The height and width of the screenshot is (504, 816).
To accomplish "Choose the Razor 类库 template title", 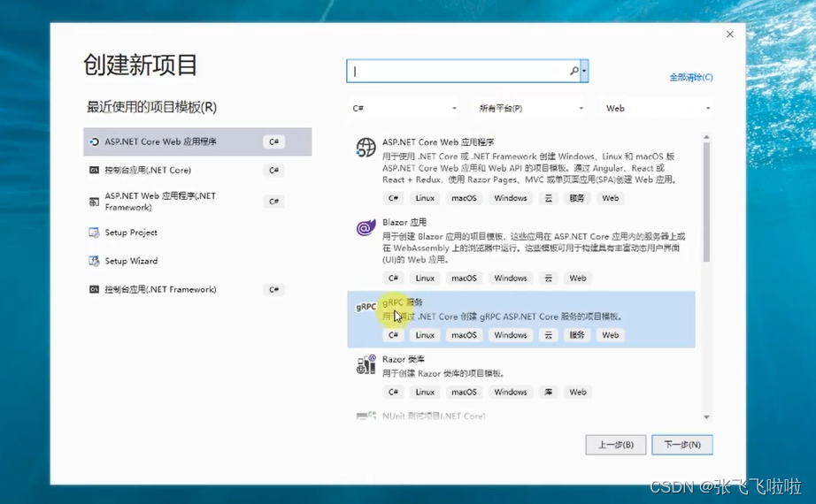I will point(403,359).
